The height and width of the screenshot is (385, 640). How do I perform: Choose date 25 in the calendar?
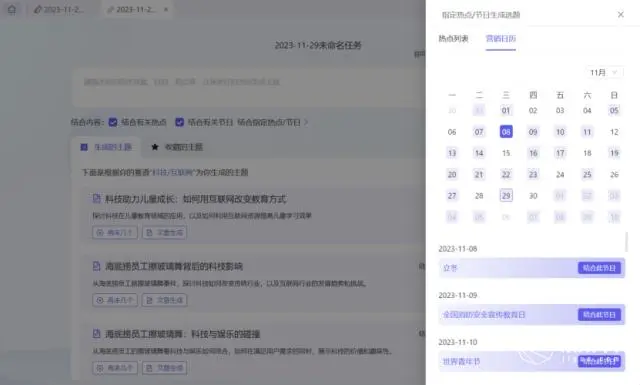[587, 174]
